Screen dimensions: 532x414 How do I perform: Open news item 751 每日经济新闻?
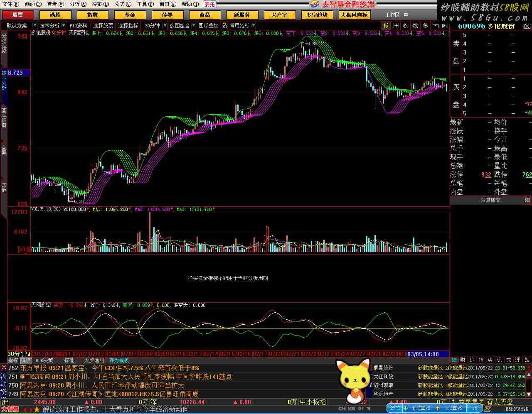120,377
